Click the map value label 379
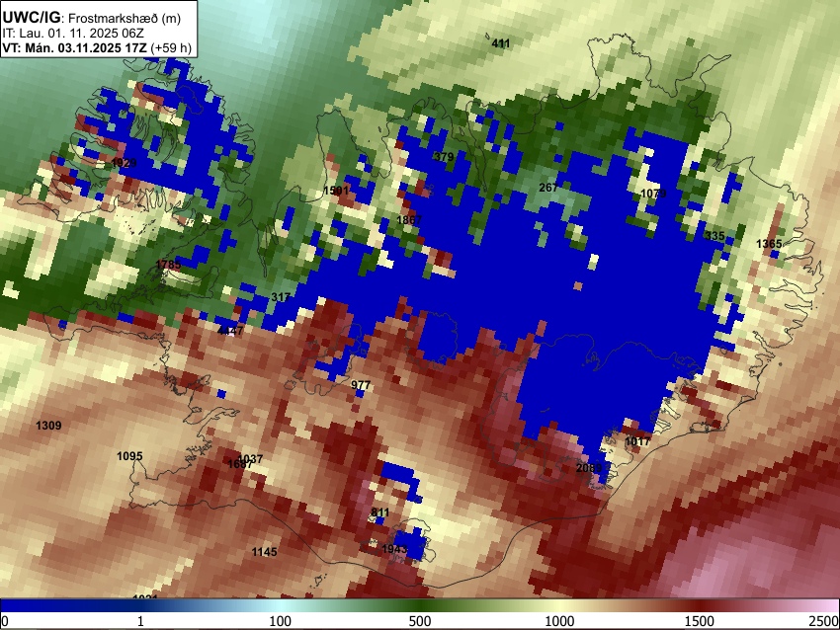 click(x=444, y=157)
